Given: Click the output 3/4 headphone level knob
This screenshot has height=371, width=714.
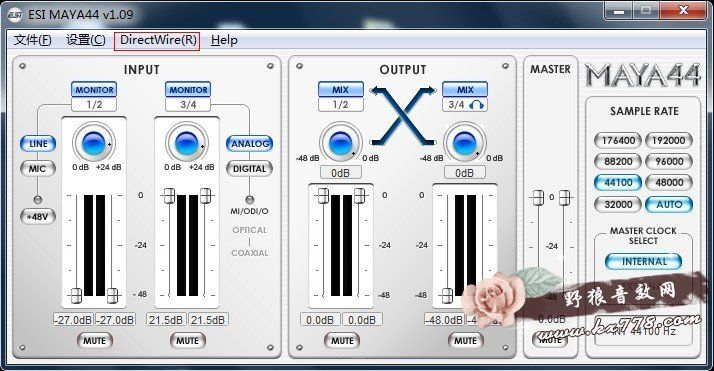Looking at the screenshot, I should coord(465,143).
